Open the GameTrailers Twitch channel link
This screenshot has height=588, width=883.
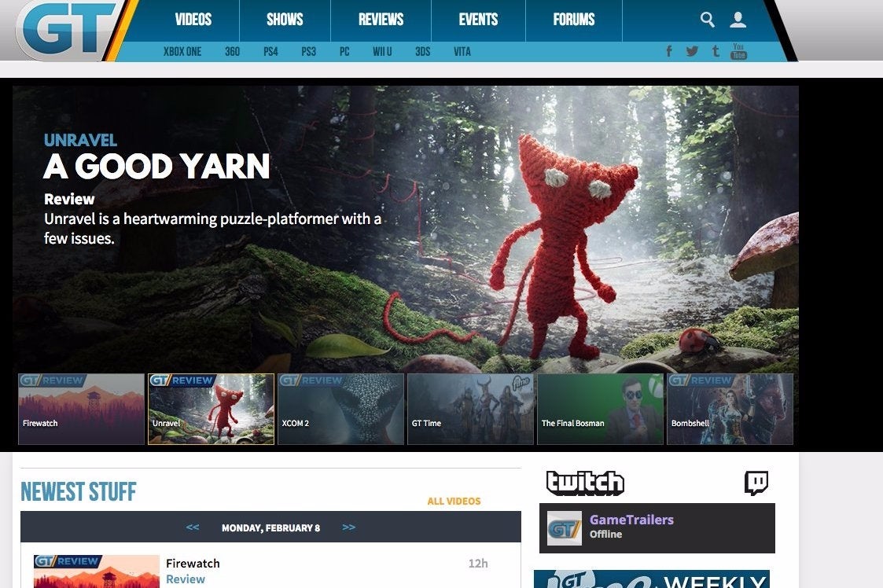(631, 520)
